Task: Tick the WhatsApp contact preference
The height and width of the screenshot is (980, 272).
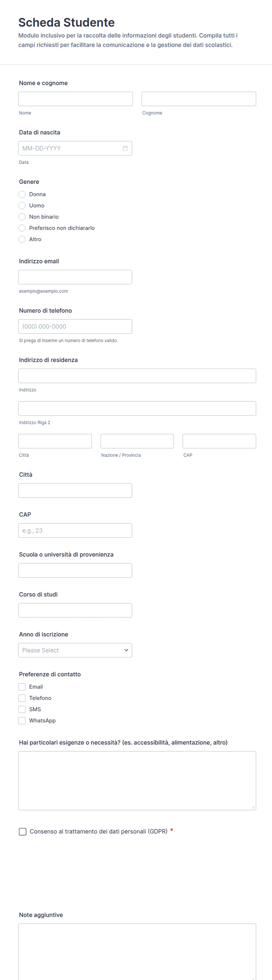Action: pos(22,721)
